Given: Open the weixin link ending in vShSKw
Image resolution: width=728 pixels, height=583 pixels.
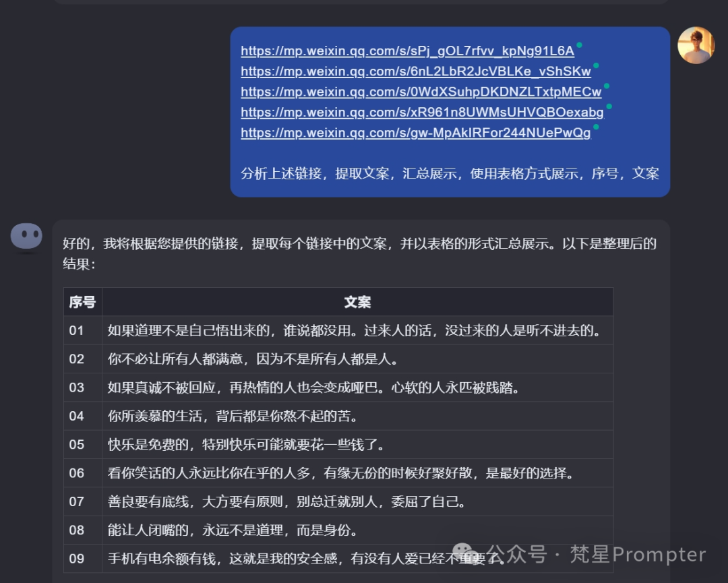Looking at the screenshot, I should click(415, 71).
